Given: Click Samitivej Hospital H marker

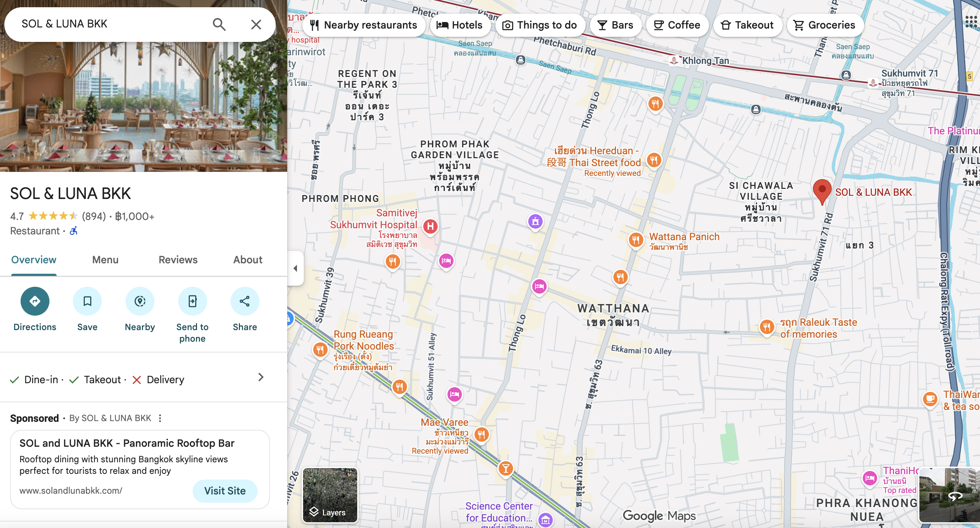Looking at the screenshot, I should (x=430, y=226).
